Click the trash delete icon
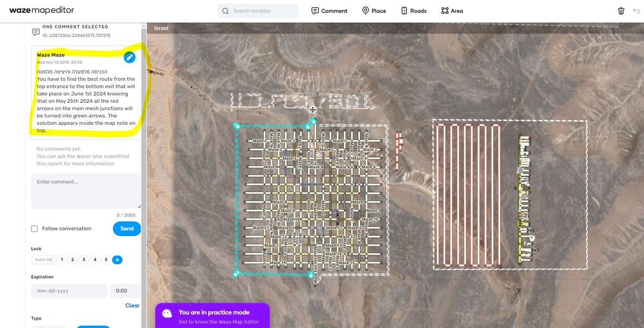Screen dimensions: 644x328 [621, 11]
